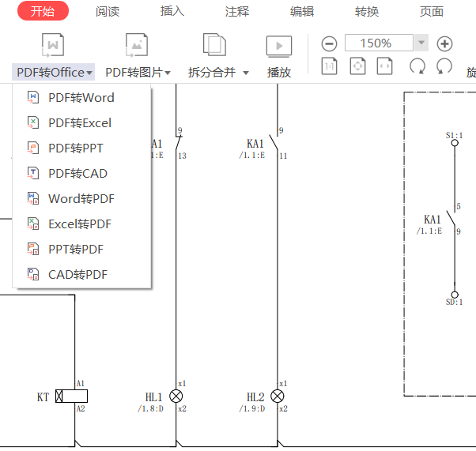This screenshot has width=476, height=451.
Task: Open the zoom percentage dropdown arrow
Action: point(421,43)
